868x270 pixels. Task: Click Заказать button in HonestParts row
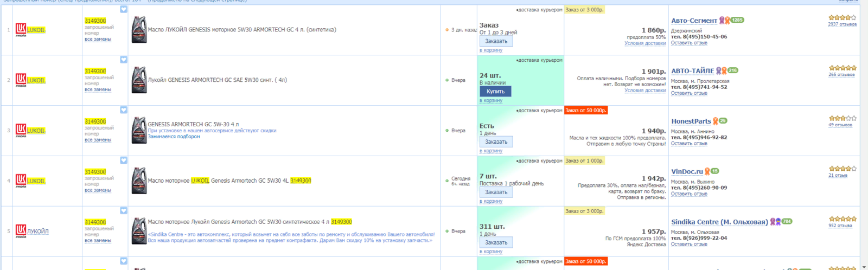(x=496, y=142)
